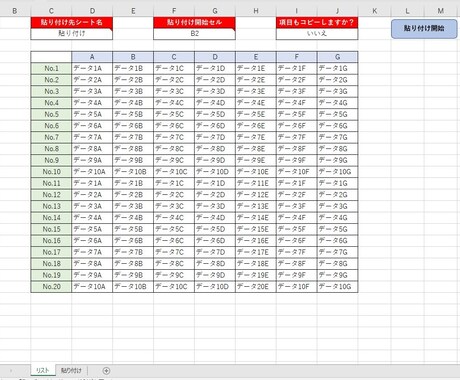Screen dimensions: 460x380
Task: Click cell データ2B in row No.2
Action: 133,80
